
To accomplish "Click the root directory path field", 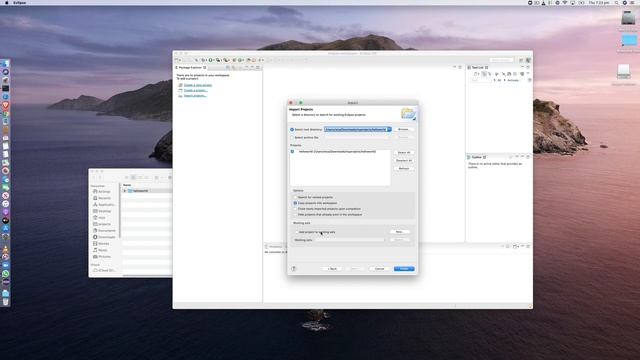I will [x=356, y=129].
